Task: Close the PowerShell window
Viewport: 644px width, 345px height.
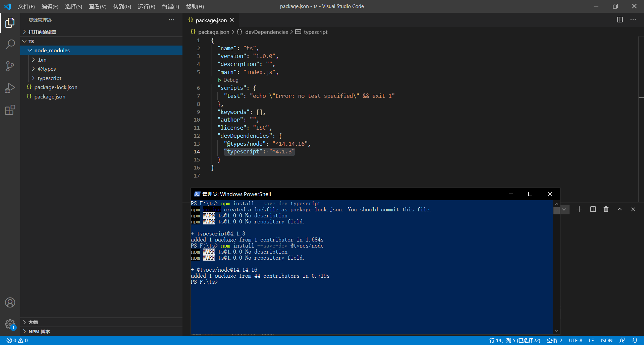Action: tap(550, 194)
